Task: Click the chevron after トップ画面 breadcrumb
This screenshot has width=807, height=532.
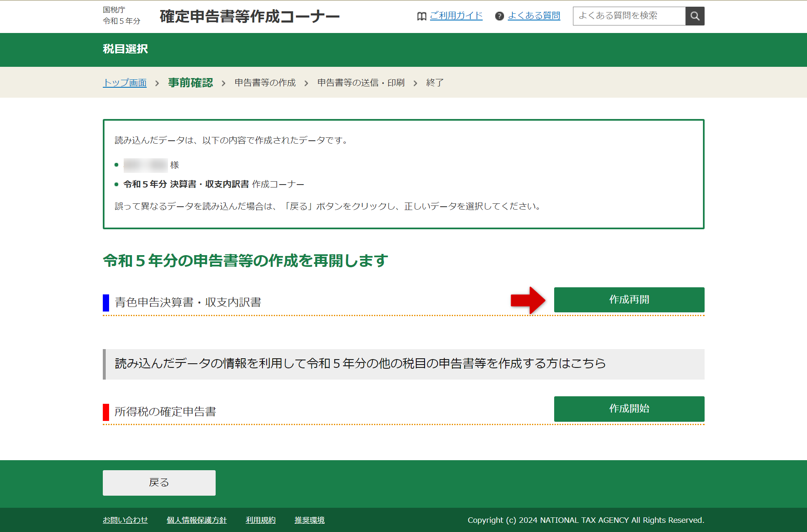Action: tap(157, 83)
